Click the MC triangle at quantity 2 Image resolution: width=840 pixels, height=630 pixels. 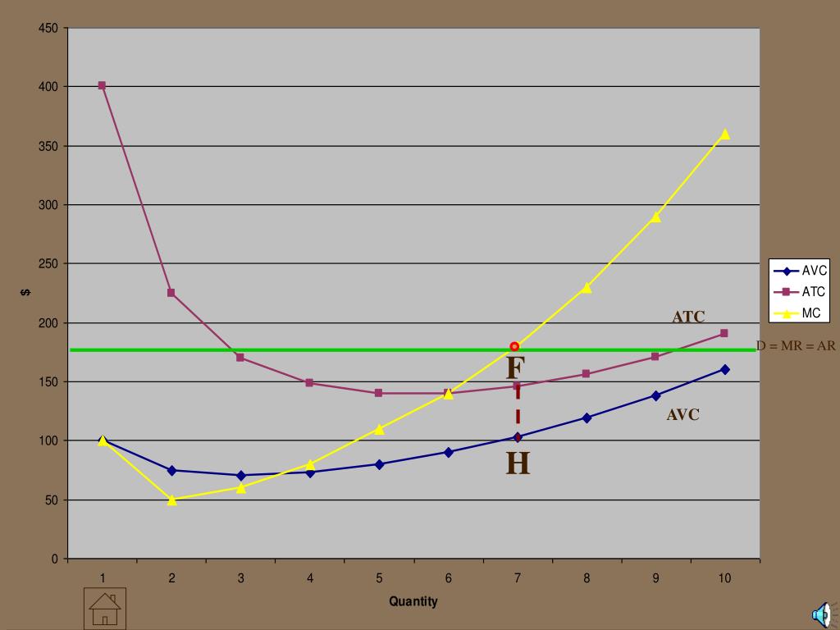pyautogui.click(x=171, y=500)
